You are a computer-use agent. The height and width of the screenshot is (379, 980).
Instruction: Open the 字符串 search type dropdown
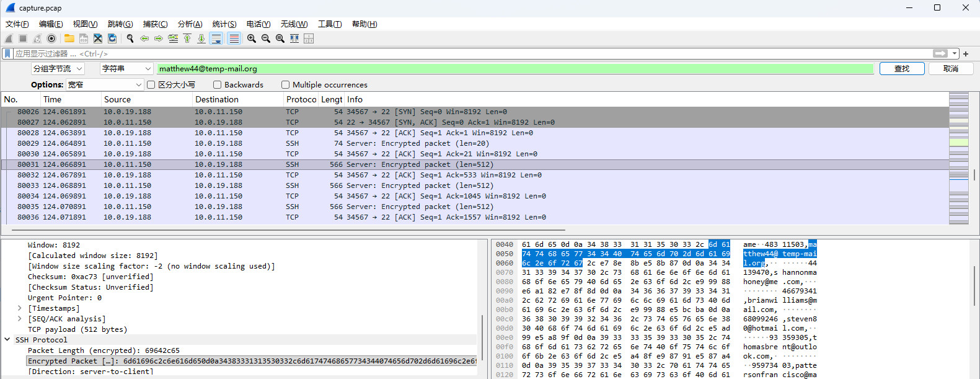(126, 69)
